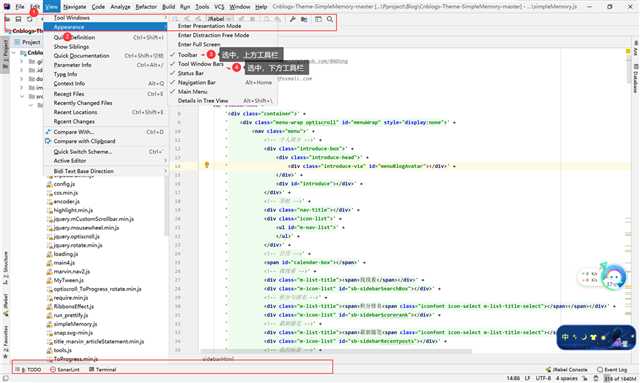Open Settings via the wrench icon
Viewport: 640px width, 383px height.
[293, 19]
